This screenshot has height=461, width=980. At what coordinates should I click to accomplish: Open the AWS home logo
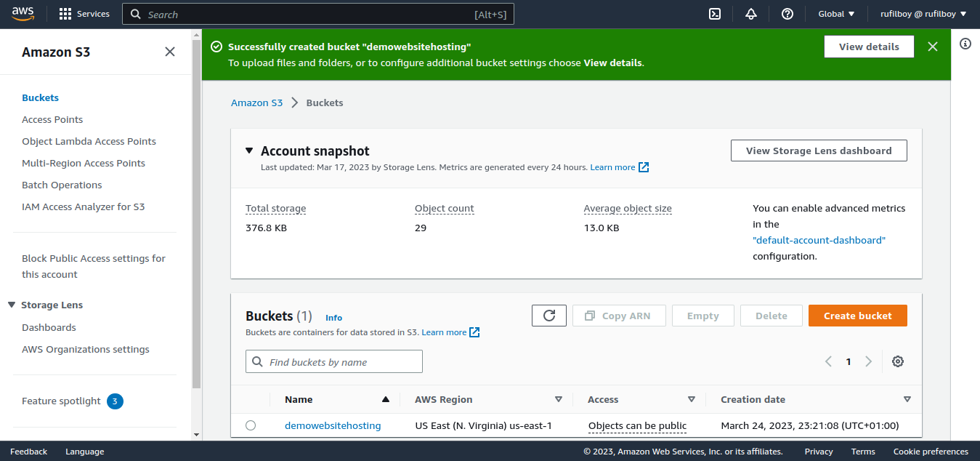point(24,13)
